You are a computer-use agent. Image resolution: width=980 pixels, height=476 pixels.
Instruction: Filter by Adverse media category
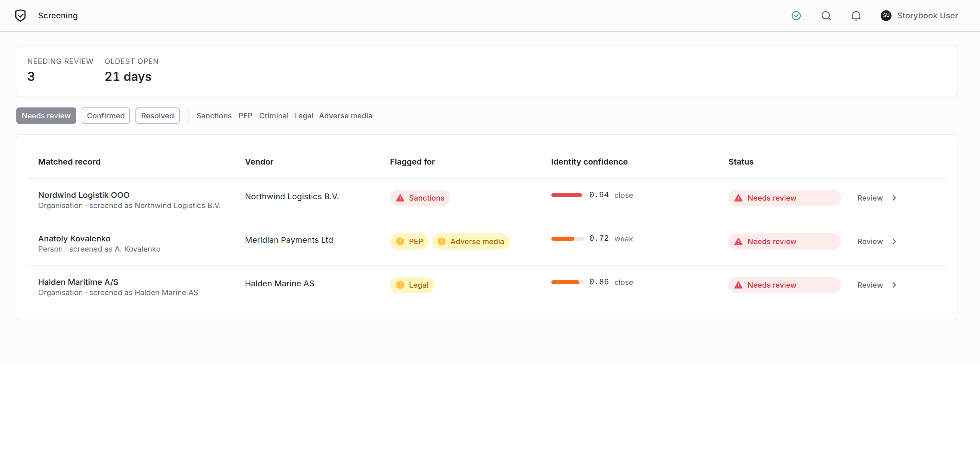345,116
